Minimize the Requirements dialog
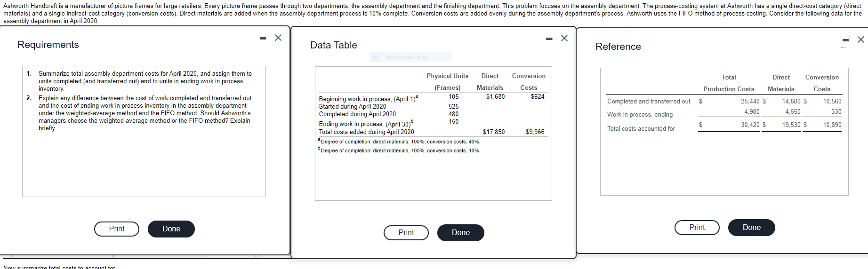This screenshot has width=868, height=269. pyautogui.click(x=263, y=38)
